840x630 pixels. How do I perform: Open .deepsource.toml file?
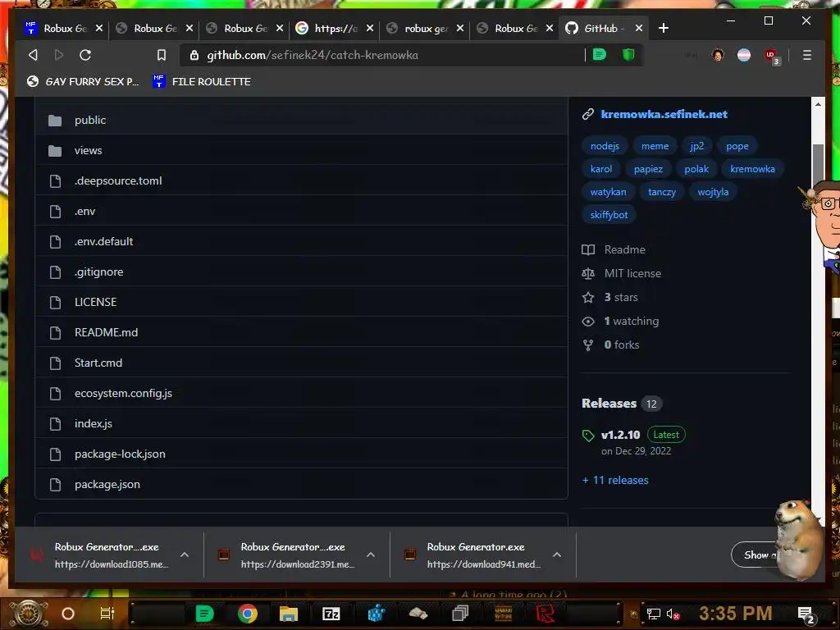(x=118, y=181)
